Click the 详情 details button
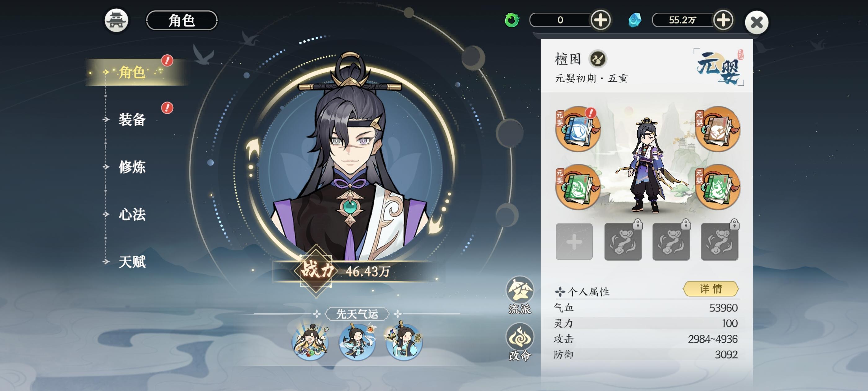This screenshot has height=391, width=868. pos(711,289)
